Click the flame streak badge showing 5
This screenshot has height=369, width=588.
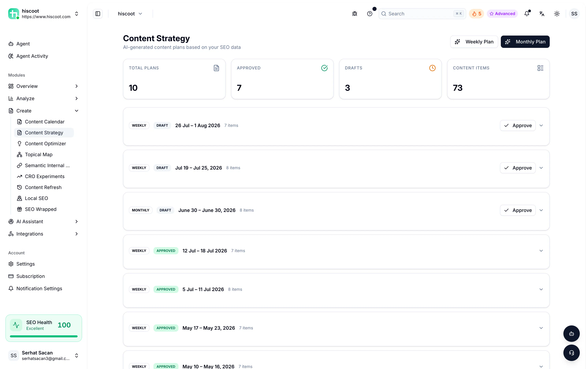click(476, 14)
